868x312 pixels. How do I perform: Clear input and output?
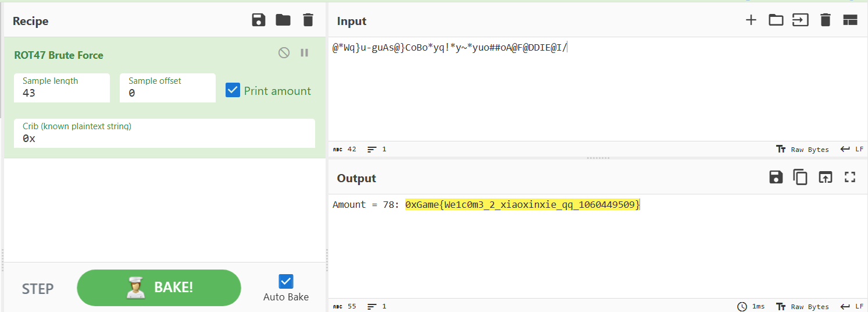click(825, 20)
